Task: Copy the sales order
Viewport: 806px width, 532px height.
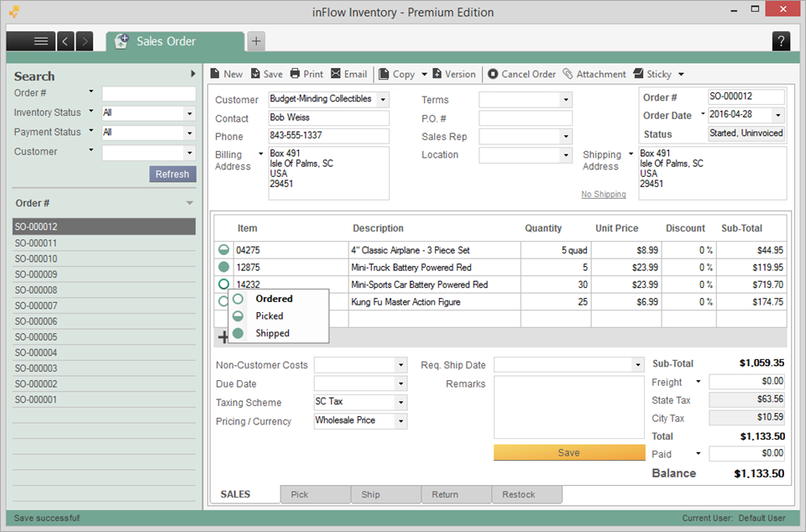Action: (x=397, y=74)
